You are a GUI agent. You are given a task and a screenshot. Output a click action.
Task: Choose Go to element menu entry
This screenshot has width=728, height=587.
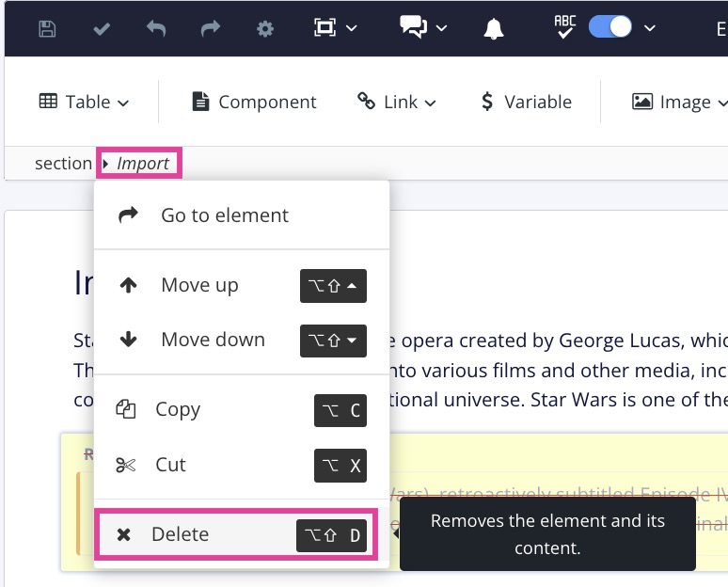click(224, 215)
